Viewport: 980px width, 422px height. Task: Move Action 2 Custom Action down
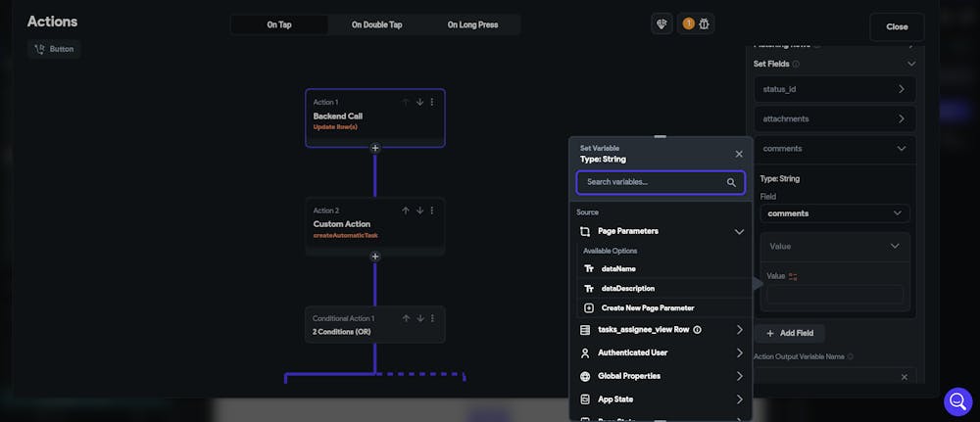tap(419, 211)
